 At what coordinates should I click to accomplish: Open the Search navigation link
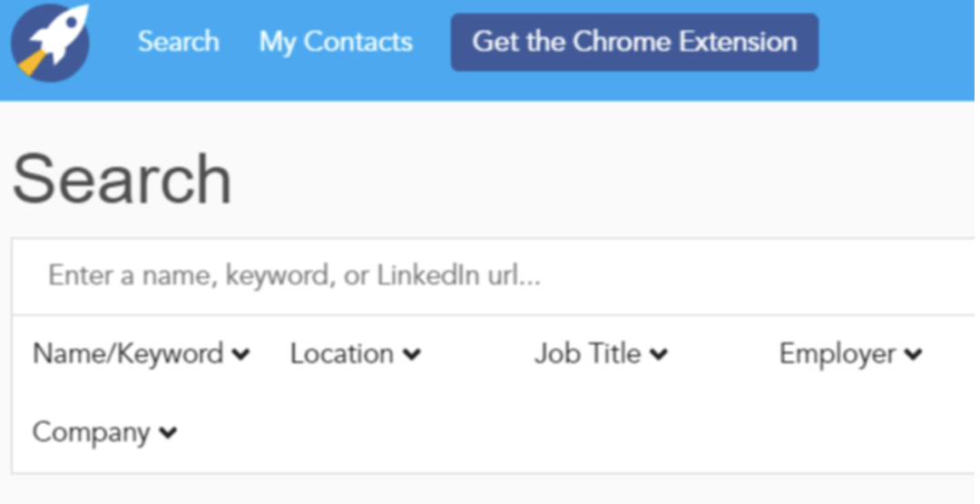click(178, 42)
